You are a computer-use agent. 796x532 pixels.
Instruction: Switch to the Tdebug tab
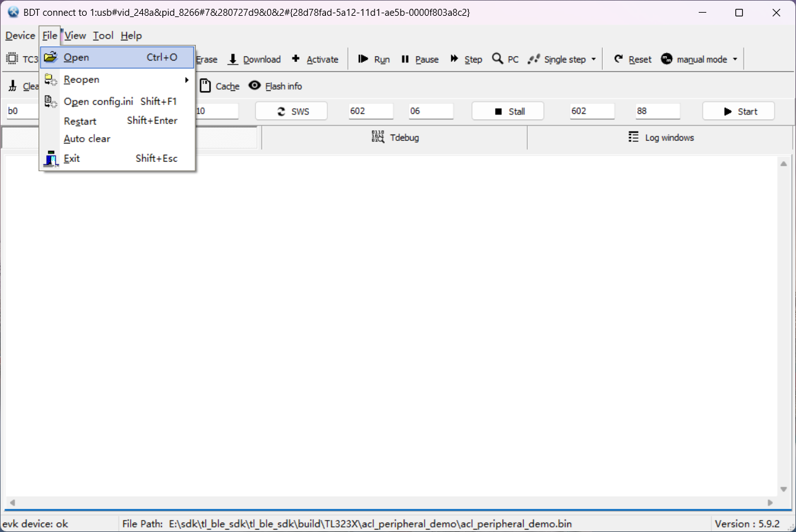pyautogui.click(x=395, y=138)
